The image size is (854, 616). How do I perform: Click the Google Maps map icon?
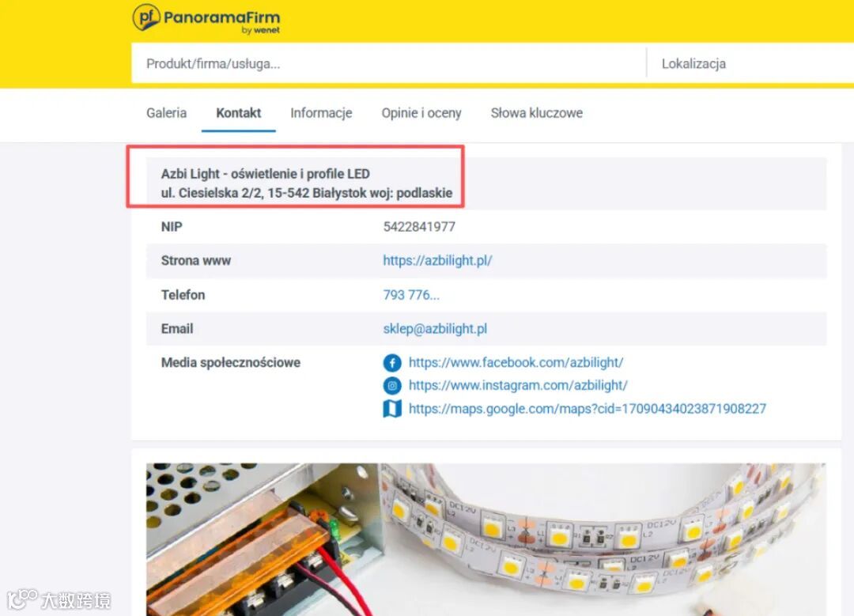point(392,409)
